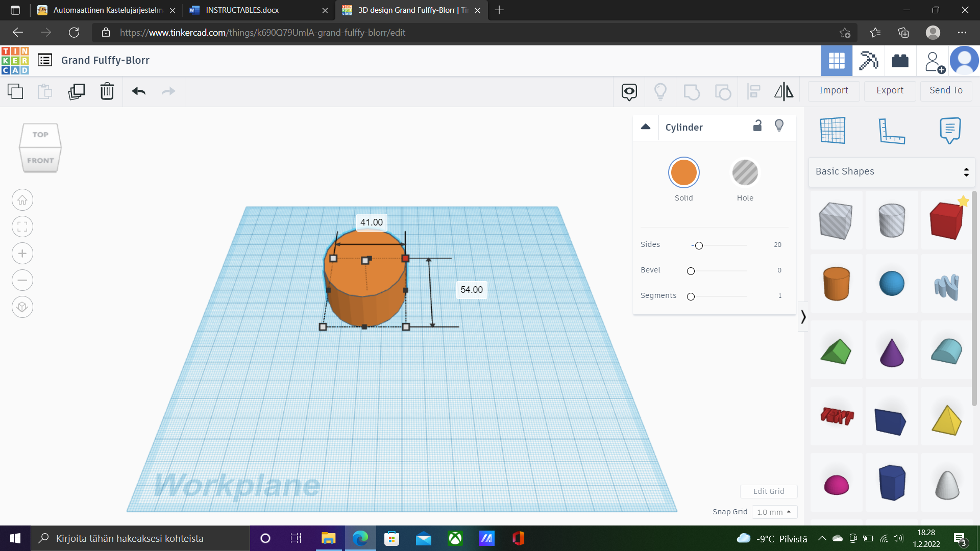Set cylinder to Solid
980x551 pixels.
pyautogui.click(x=683, y=172)
